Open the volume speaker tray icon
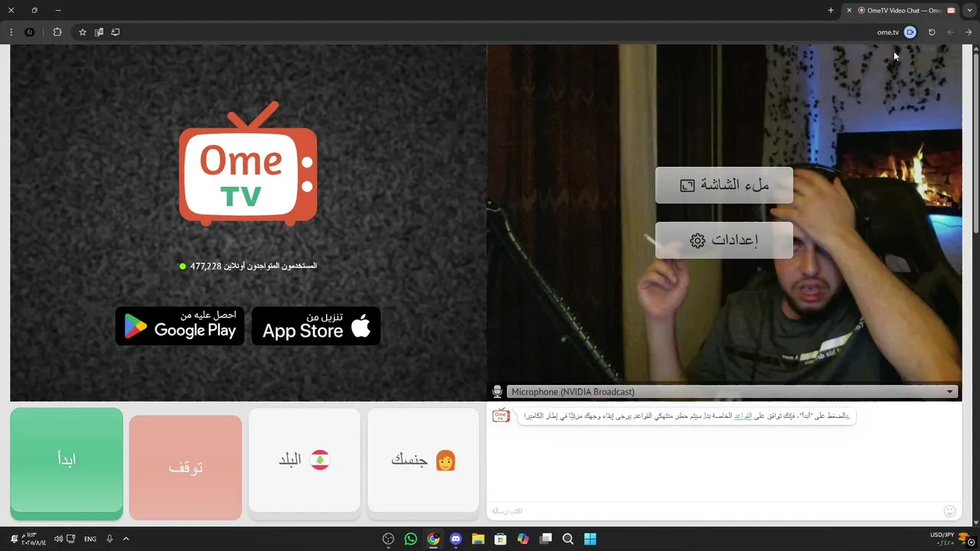The width and height of the screenshot is (980, 551). tap(58, 539)
